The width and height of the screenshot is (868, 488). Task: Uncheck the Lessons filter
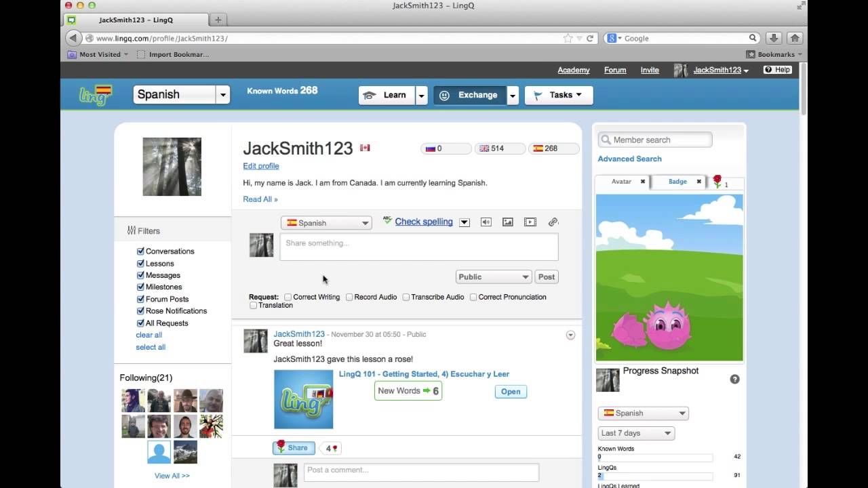click(140, 264)
